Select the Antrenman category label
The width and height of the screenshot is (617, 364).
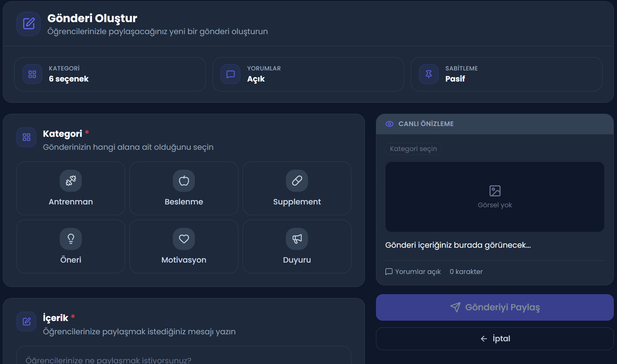tap(71, 202)
